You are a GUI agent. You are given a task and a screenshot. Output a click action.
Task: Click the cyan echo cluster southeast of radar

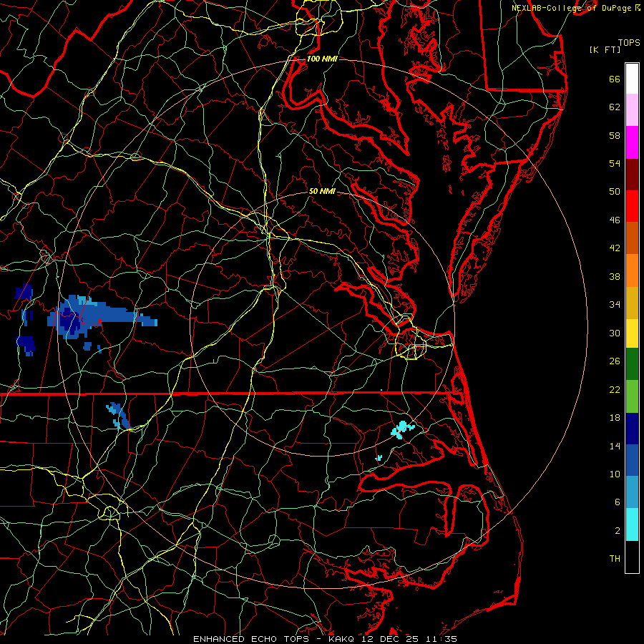(x=402, y=429)
